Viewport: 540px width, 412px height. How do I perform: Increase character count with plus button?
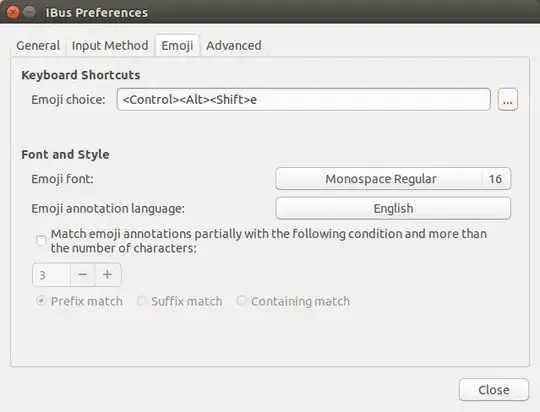click(x=107, y=275)
